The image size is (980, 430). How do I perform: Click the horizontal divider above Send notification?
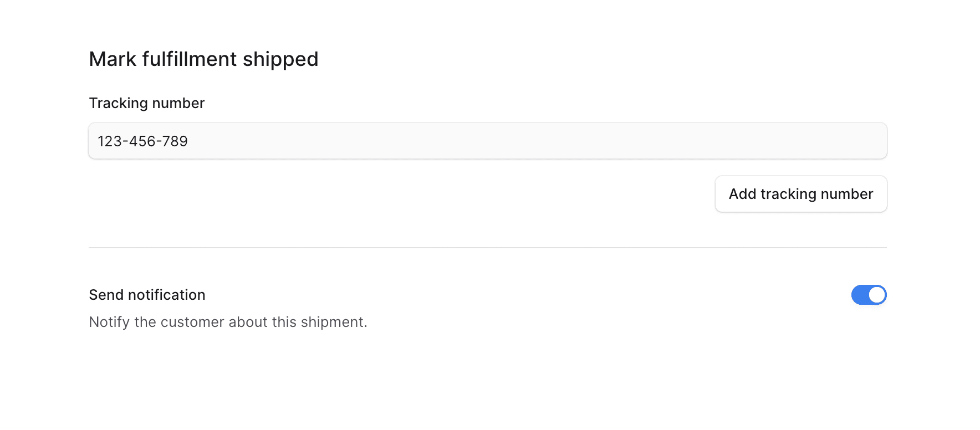(488, 248)
